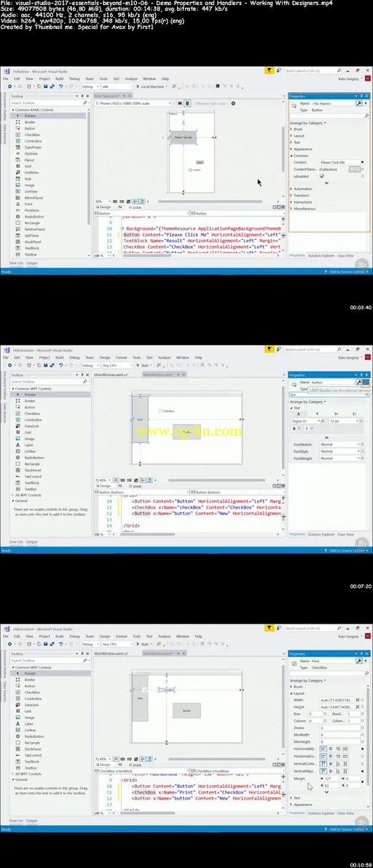Open the 25% designer zoom dropdown

tap(101, 202)
